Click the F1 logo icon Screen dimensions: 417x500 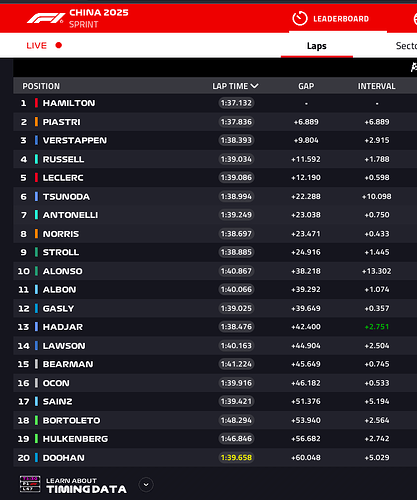(46, 18)
